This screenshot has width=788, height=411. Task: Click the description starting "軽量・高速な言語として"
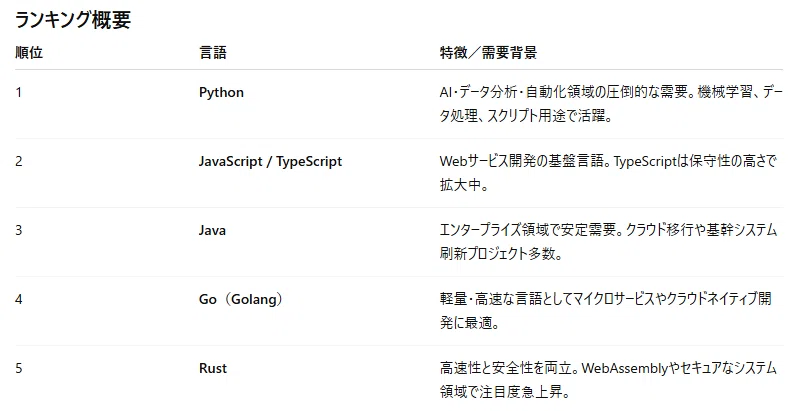click(606, 311)
